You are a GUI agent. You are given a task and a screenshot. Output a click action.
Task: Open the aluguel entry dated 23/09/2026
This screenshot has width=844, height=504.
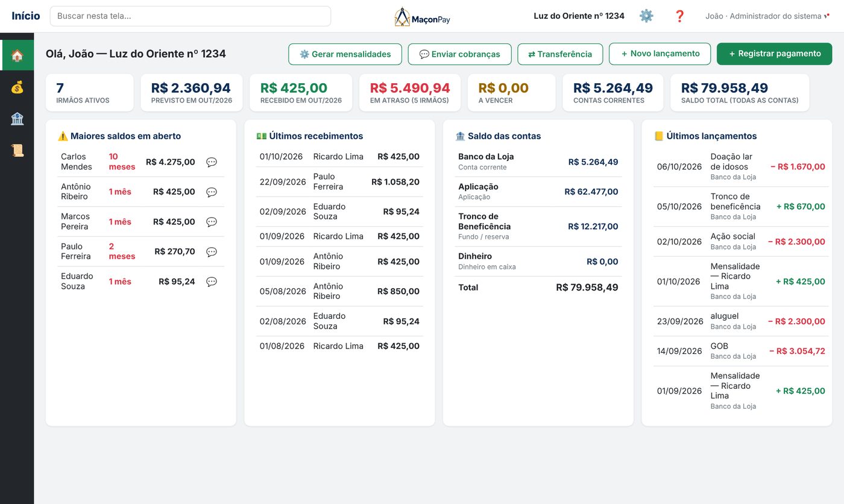pos(741,321)
